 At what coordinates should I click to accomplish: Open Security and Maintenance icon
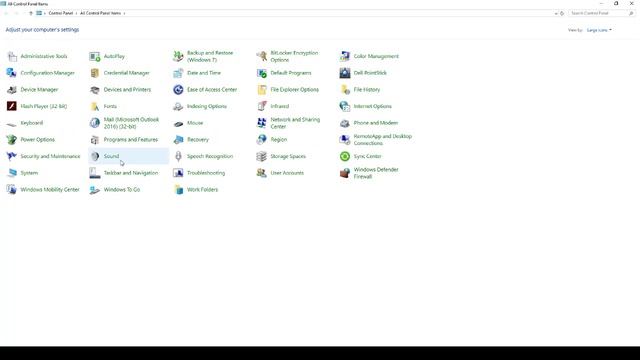point(12,156)
